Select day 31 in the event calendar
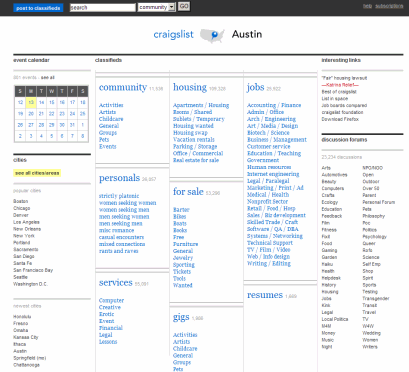The width and height of the screenshot is (409, 372). point(72,125)
